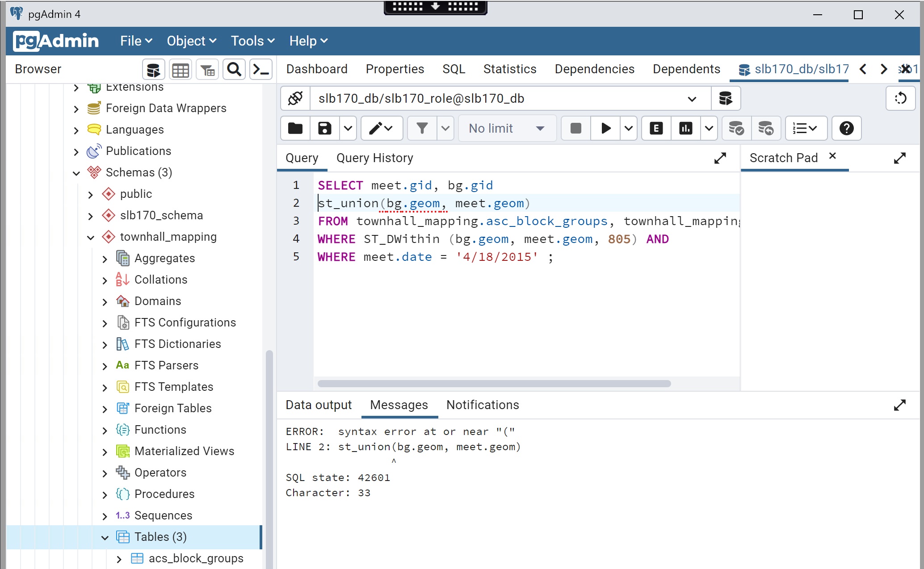The height and width of the screenshot is (569, 924).
Task: Open PSQL tool from browser toolbar
Action: [x=261, y=70]
